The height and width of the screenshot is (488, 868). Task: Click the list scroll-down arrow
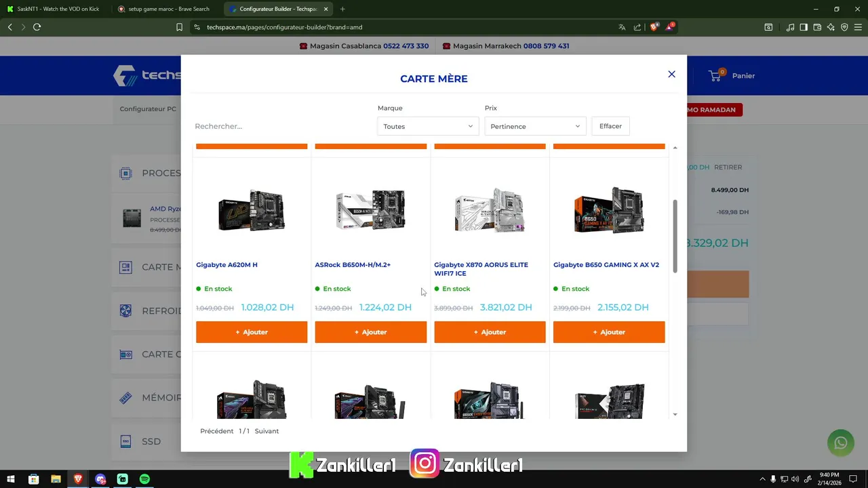[x=675, y=414]
